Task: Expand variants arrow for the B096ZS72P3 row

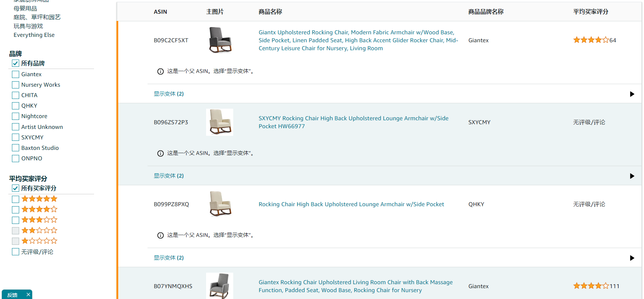Action: click(x=632, y=176)
